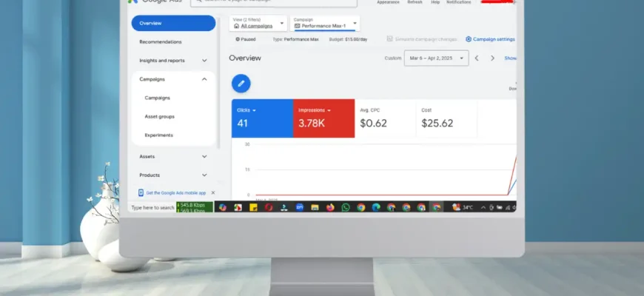The width and height of the screenshot is (644, 296).
Task: Expand the Products sidebar section
Action: [204, 175]
